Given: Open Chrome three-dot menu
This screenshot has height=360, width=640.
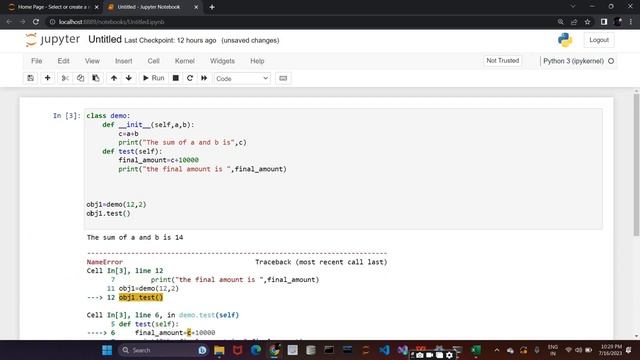Looking at the screenshot, I should 631,22.
